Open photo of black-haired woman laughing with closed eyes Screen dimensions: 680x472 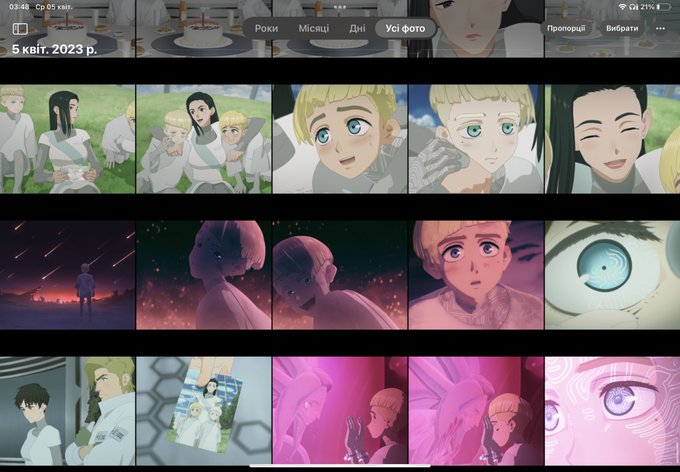point(612,139)
